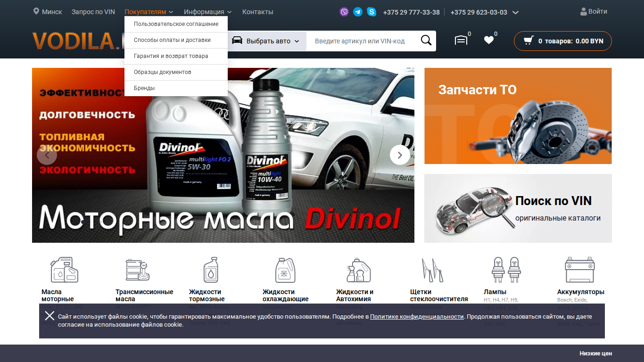
Task: Click the VODILA site logo
Action: pos(78,41)
